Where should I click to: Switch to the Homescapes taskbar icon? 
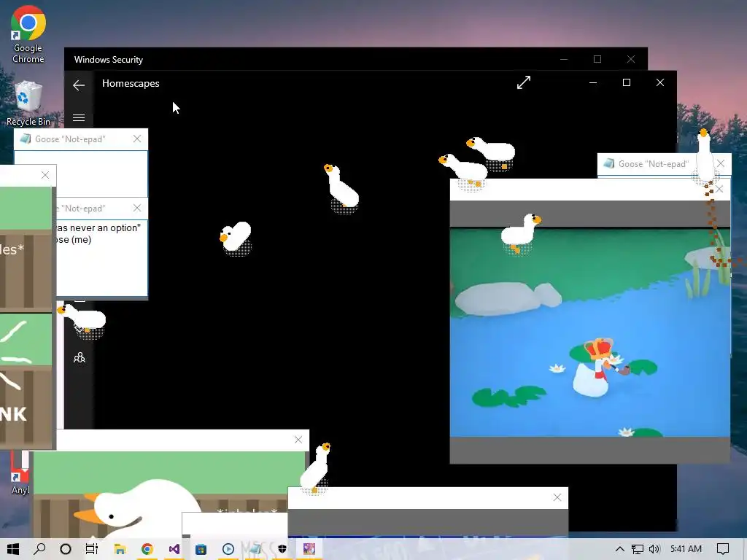[309, 549]
